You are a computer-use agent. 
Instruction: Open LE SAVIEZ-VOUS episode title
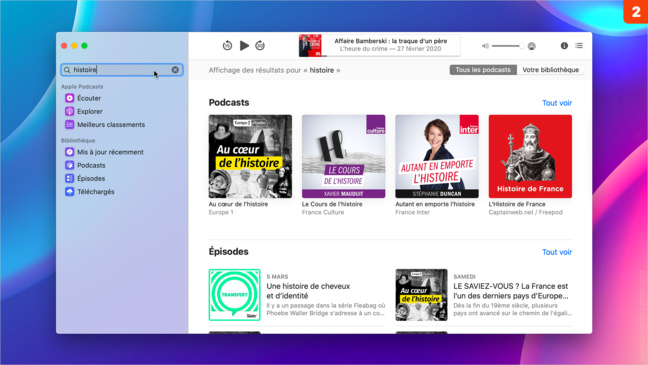click(511, 291)
